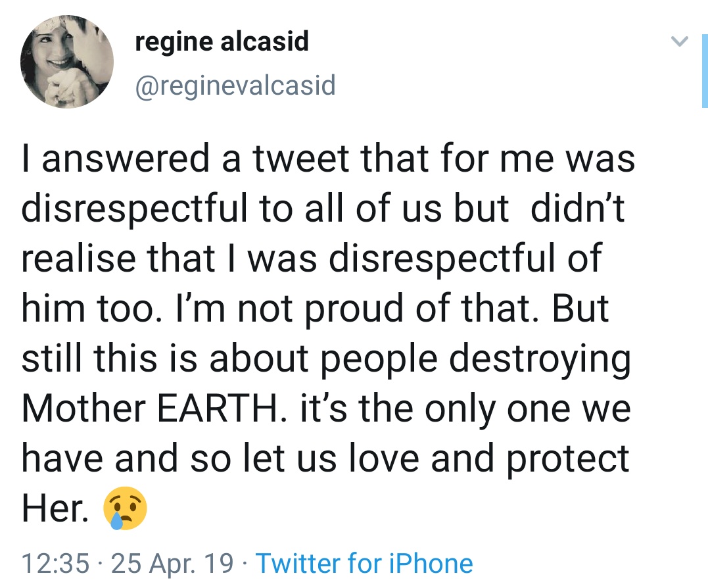Screen dimensions: 708x588
Task: Click the @reginevalcasid handle
Action: (235, 85)
